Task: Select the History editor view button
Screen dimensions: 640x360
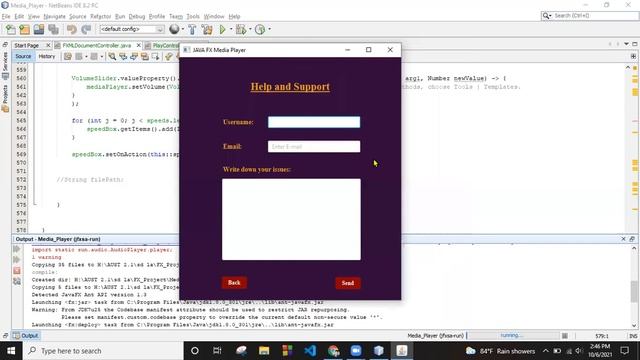Action: pos(47,56)
